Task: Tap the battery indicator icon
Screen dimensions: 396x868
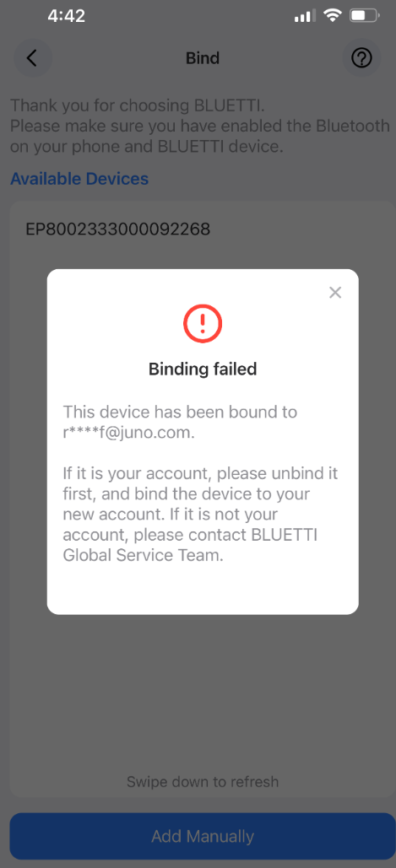Action: 364,16
